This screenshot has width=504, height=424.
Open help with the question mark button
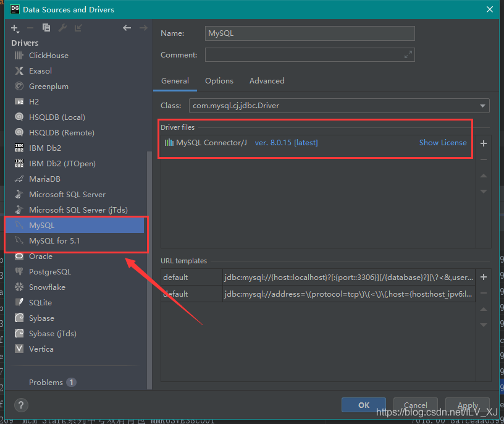[x=21, y=405]
